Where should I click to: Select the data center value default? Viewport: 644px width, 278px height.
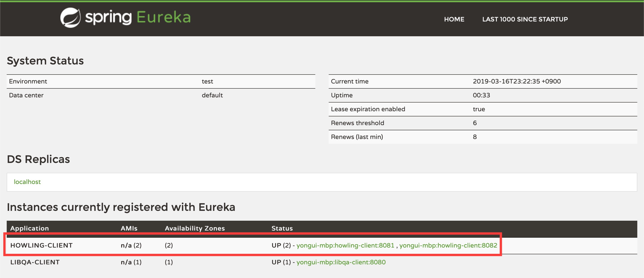coord(212,95)
